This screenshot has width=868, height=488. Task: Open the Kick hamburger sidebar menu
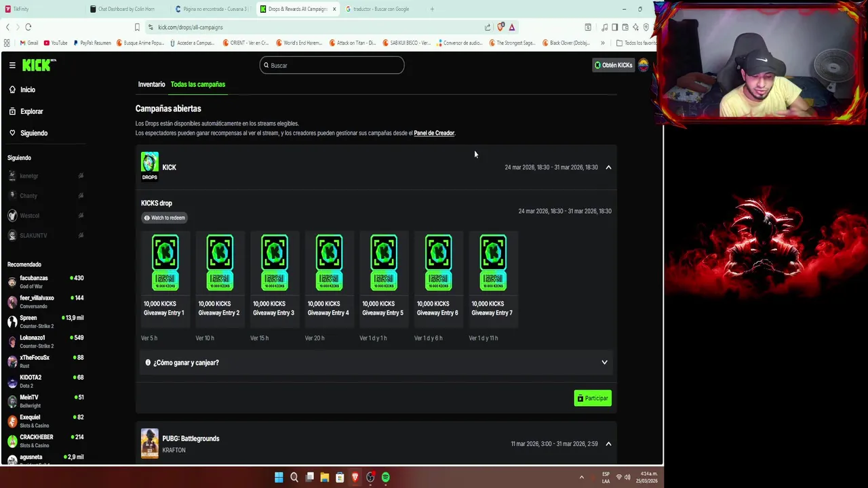point(12,65)
